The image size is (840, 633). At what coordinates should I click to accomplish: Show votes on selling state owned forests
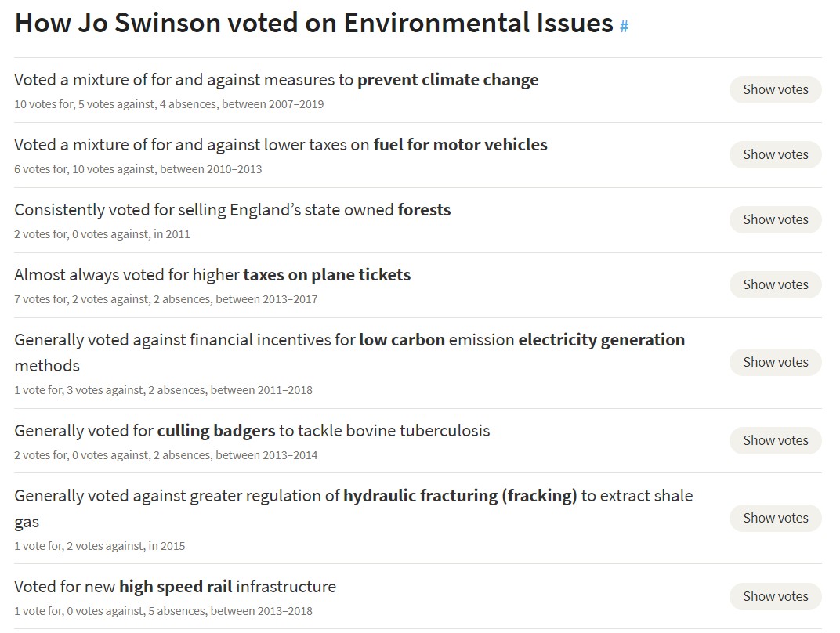pyautogui.click(x=775, y=219)
